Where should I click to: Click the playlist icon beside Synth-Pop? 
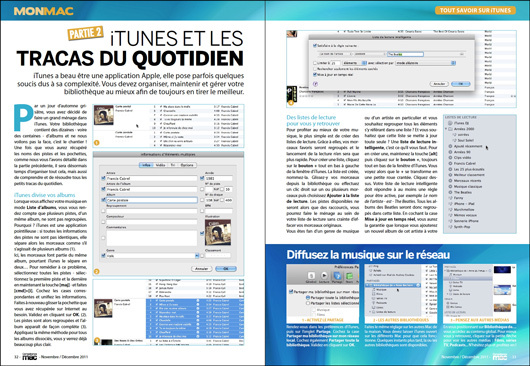[450, 226]
